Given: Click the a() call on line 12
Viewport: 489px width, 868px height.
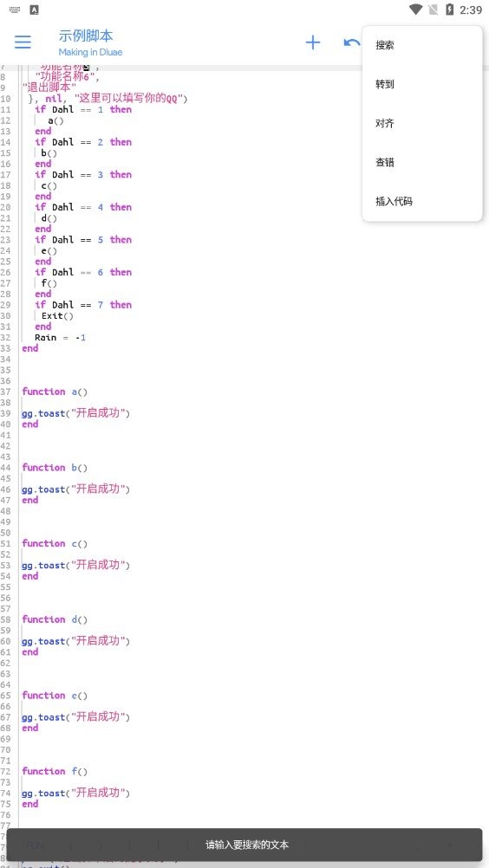Looking at the screenshot, I should (56, 120).
